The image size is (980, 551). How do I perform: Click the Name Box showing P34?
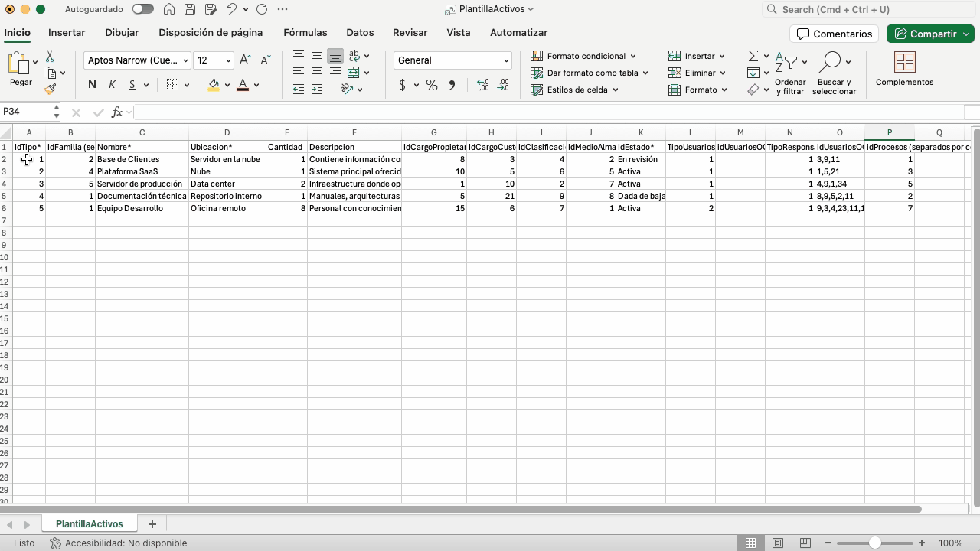pos(27,112)
